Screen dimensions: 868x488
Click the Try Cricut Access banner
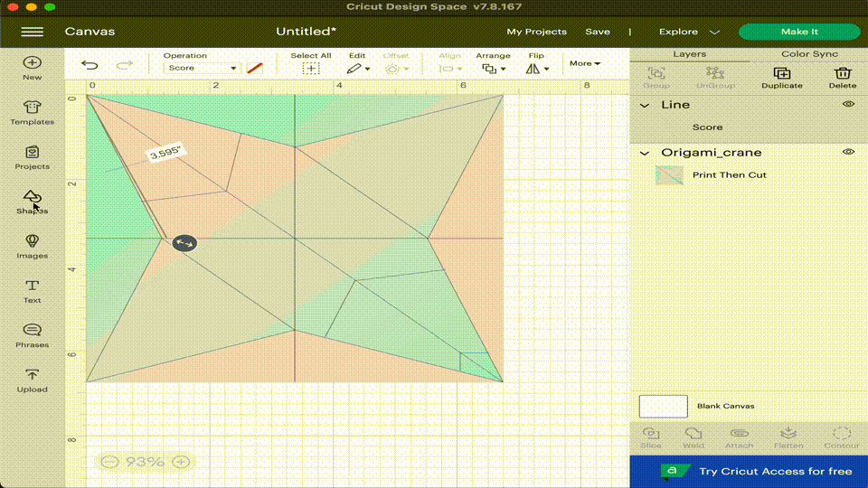(749, 472)
